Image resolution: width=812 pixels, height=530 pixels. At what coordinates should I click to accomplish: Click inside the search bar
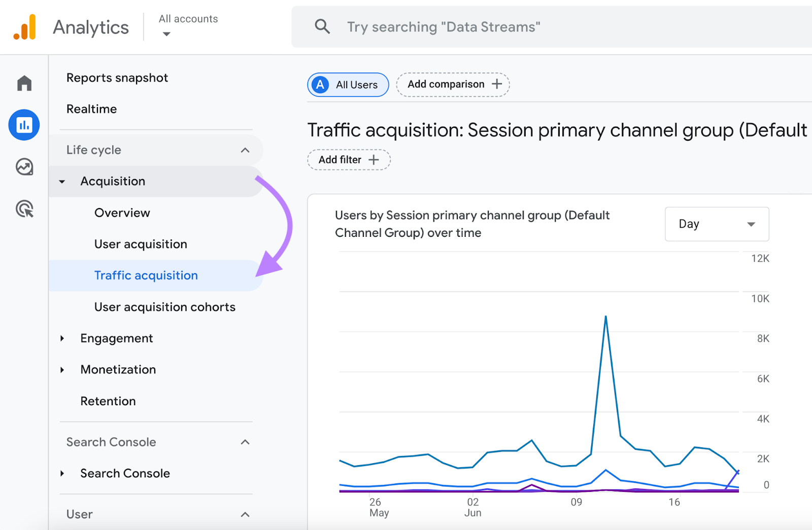coord(457,26)
